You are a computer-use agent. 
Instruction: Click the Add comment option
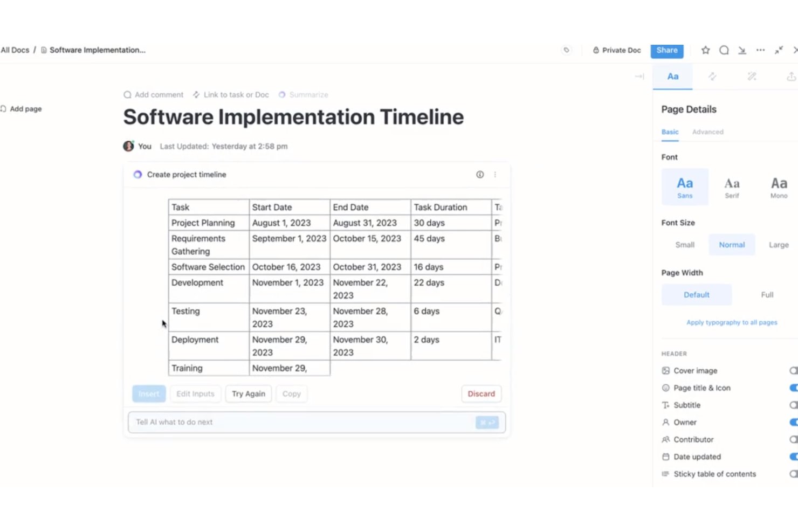point(154,95)
